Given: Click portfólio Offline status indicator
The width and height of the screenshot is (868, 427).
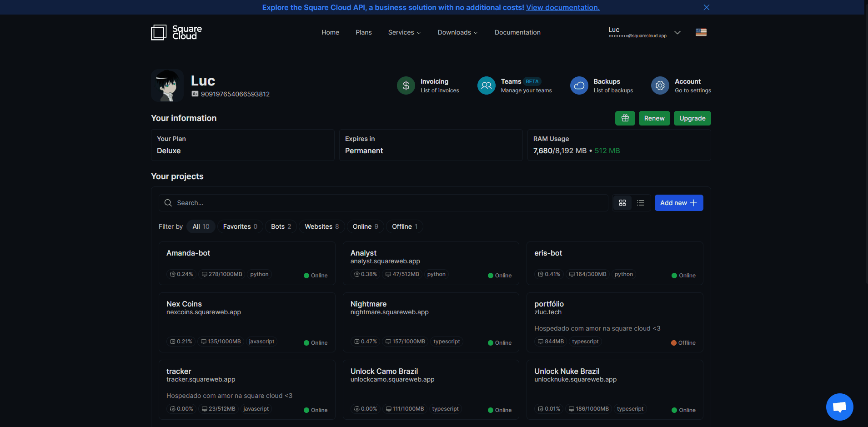Looking at the screenshot, I should click(683, 343).
